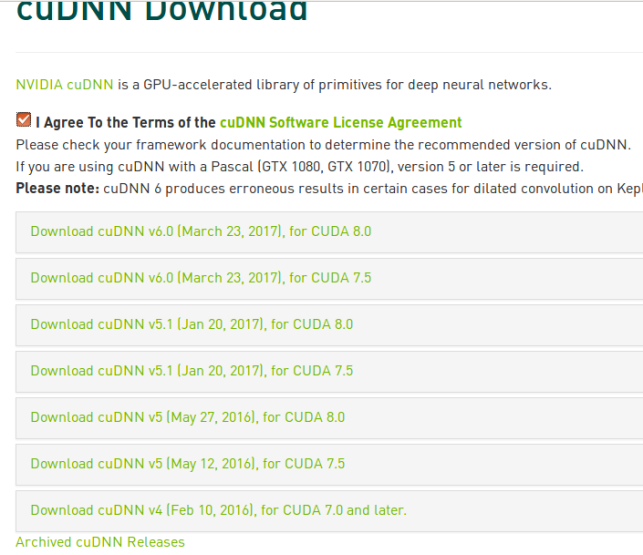Open the cuDNN Software License Agreement link
643x555 pixels.
click(x=341, y=123)
